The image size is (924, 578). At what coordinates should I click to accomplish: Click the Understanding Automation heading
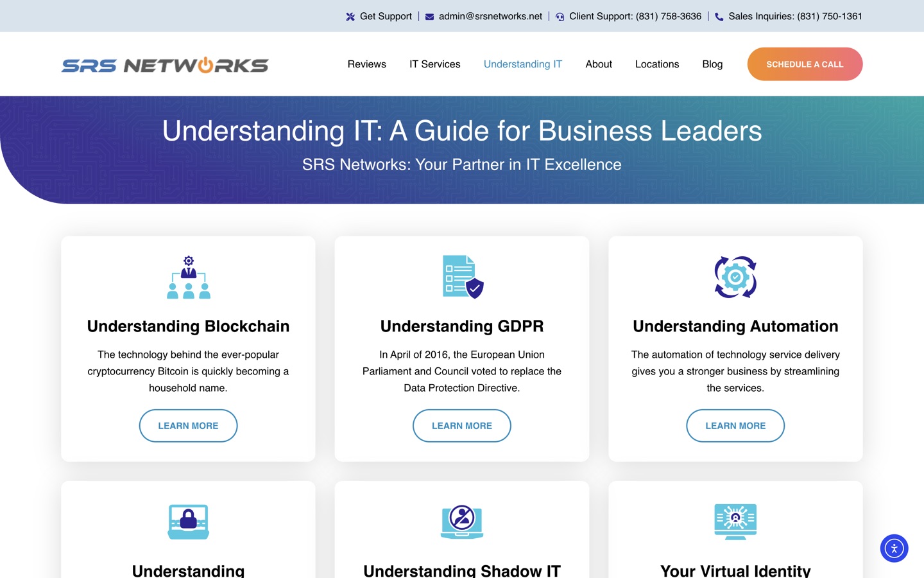click(735, 326)
